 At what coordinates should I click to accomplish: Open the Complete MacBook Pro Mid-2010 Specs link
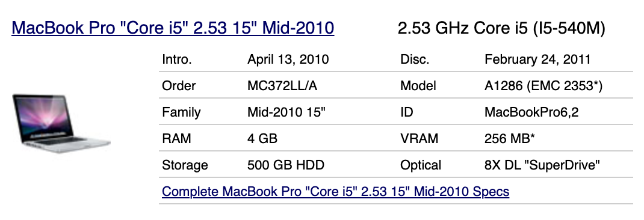[x=336, y=191]
